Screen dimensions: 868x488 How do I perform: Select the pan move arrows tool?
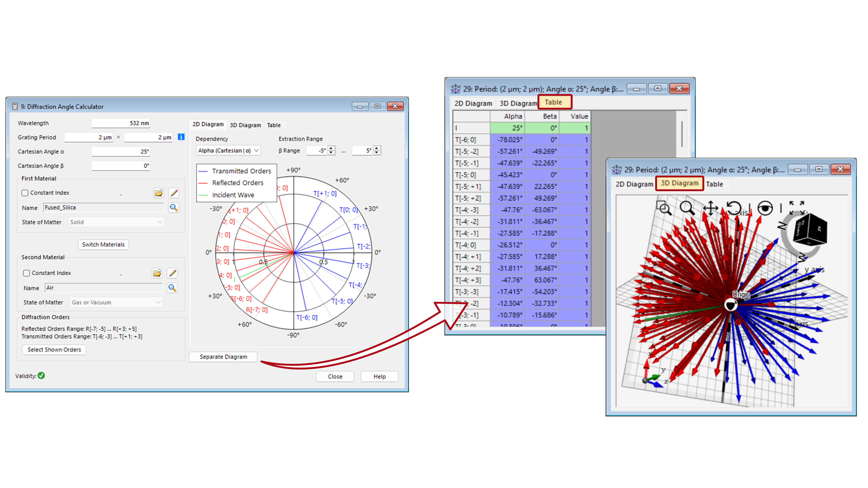tap(710, 208)
